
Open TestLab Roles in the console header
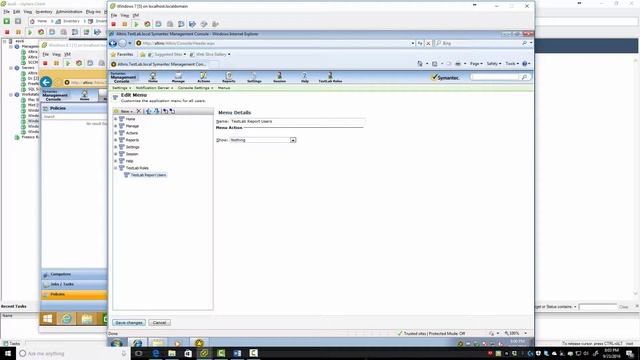point(330,77)
